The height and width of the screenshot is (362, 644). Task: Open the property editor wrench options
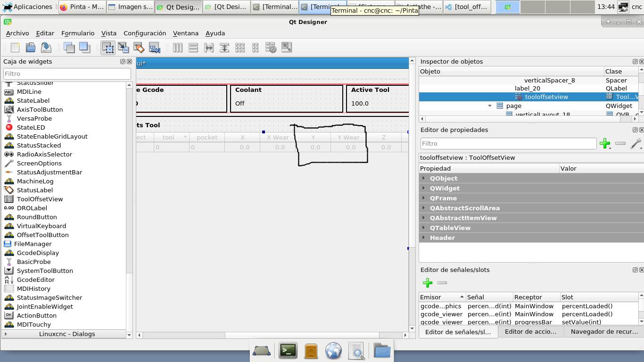point(636,143)
